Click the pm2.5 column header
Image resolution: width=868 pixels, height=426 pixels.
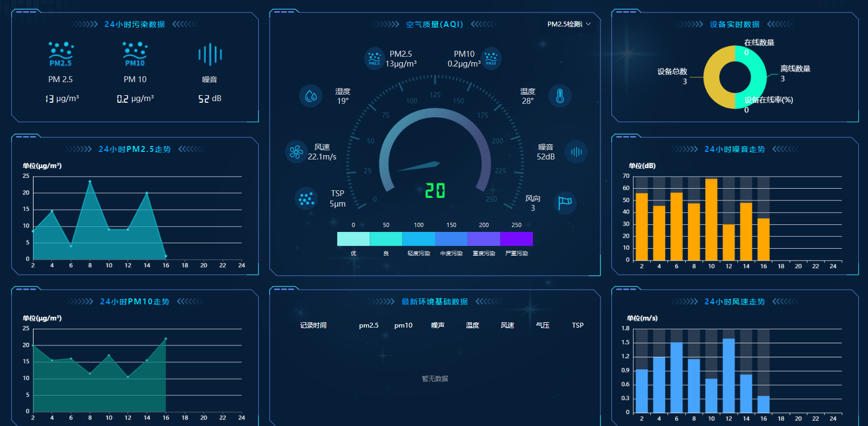click(x=369, y=325)
